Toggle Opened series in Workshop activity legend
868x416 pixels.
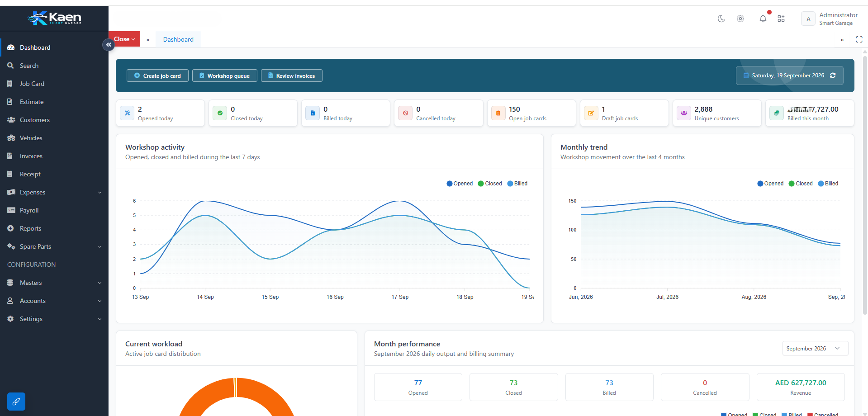click(460, 184)
